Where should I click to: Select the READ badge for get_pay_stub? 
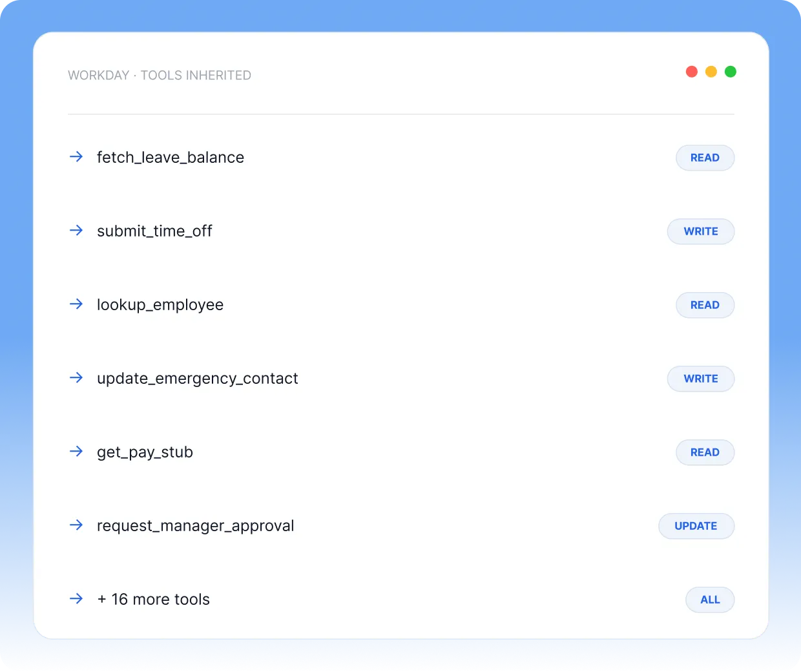[x=705, y=452]
